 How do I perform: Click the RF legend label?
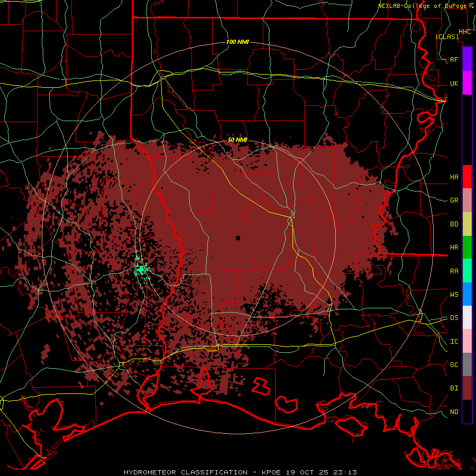pos(454,60)
